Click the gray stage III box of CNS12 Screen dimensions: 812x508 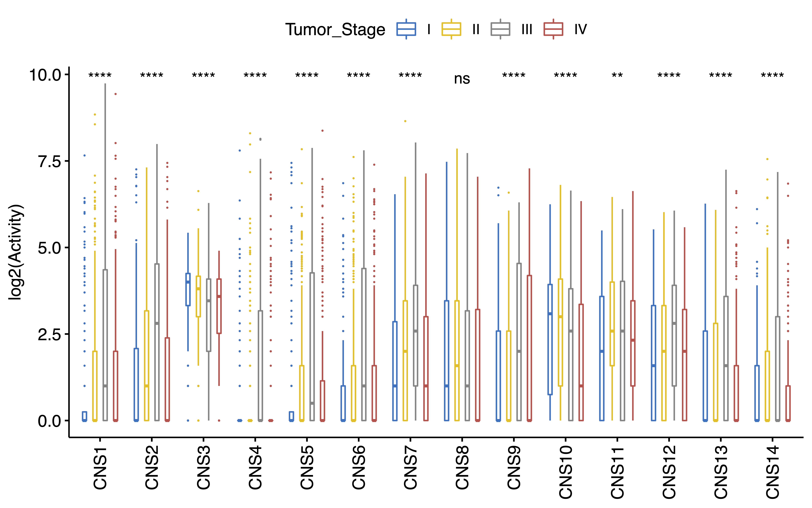pos(674,336)
